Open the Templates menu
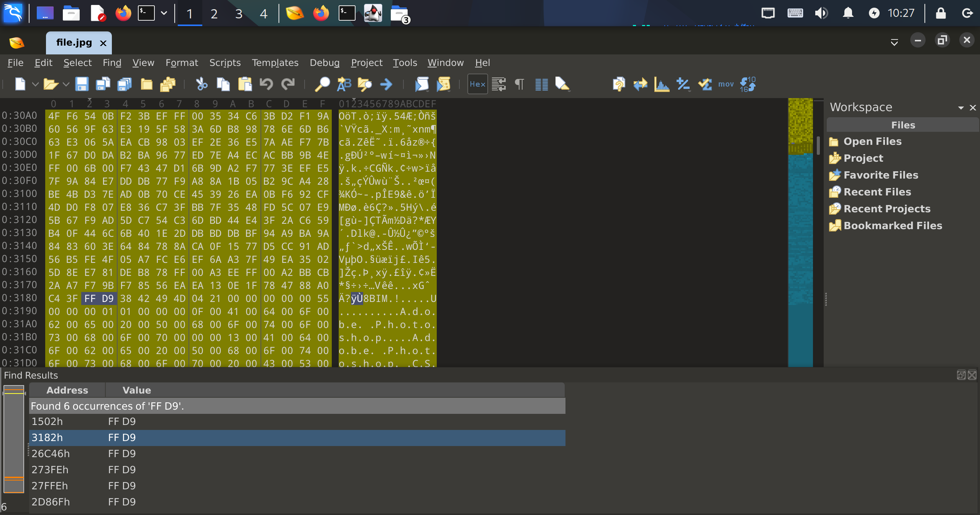The height and width of the screenshot is (515, 980). point(275,62)
